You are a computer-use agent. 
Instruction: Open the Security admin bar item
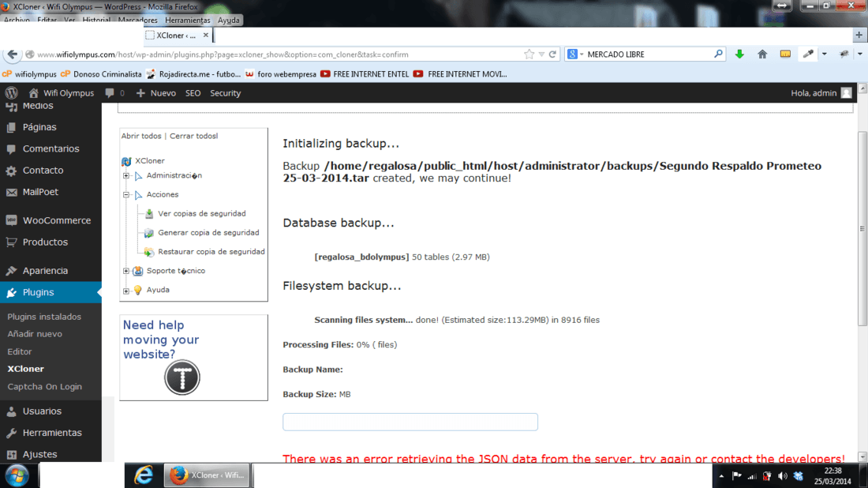coord(226,93)
